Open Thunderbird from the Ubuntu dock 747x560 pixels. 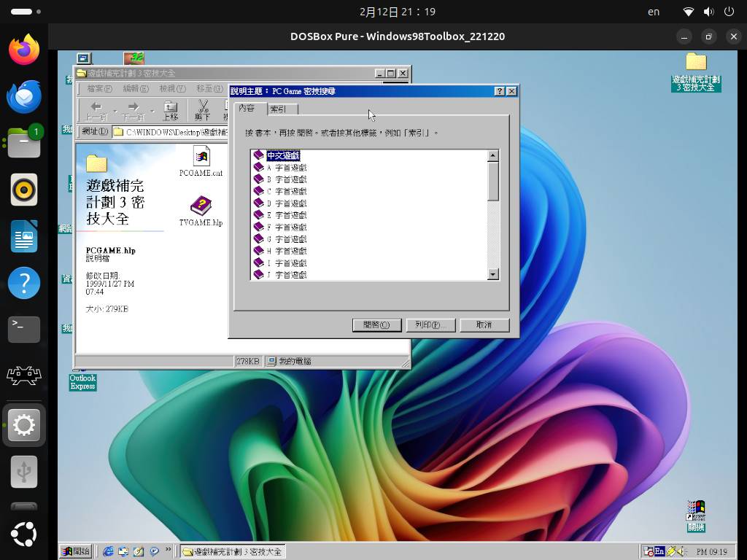coord(24,96)
